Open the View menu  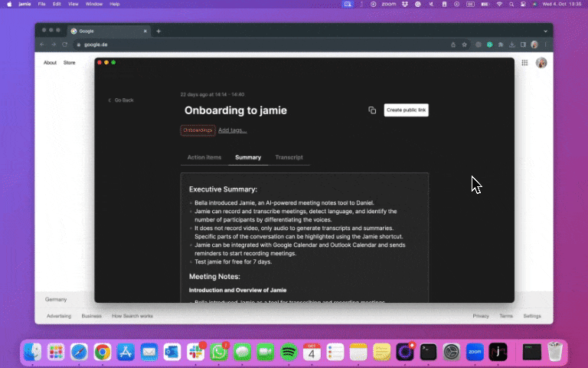(73, 4)
